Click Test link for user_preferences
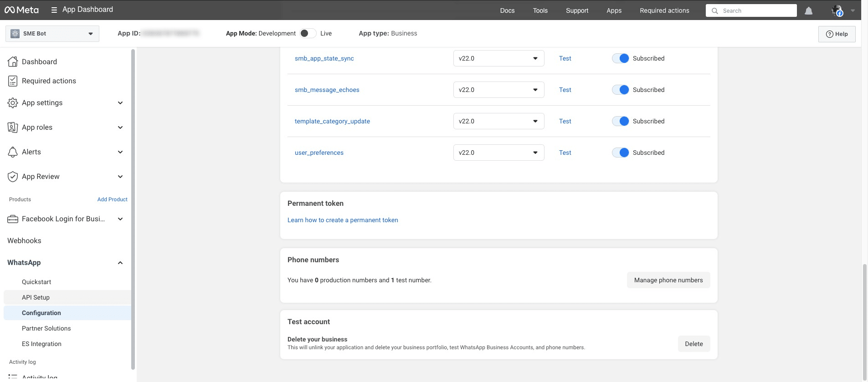Image resolution: width=868 pixels, height=382 pixels. coord(565,153)
